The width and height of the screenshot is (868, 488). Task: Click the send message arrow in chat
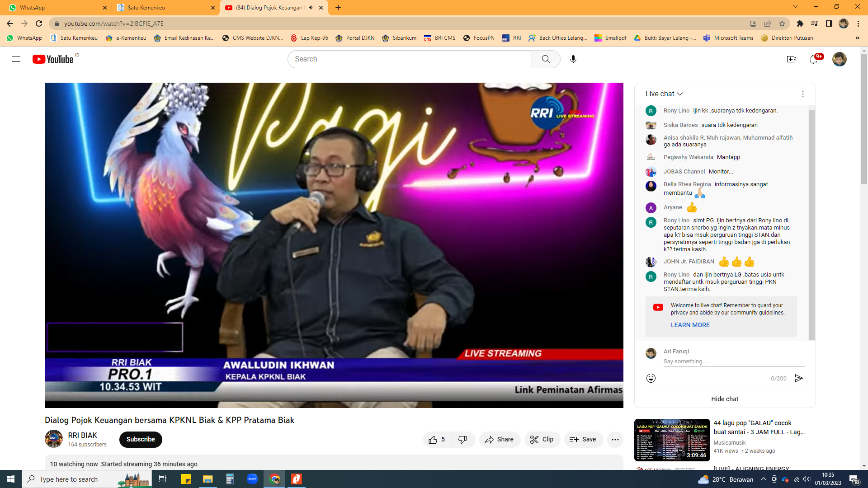pyautogui.click(x=799, y=378)
